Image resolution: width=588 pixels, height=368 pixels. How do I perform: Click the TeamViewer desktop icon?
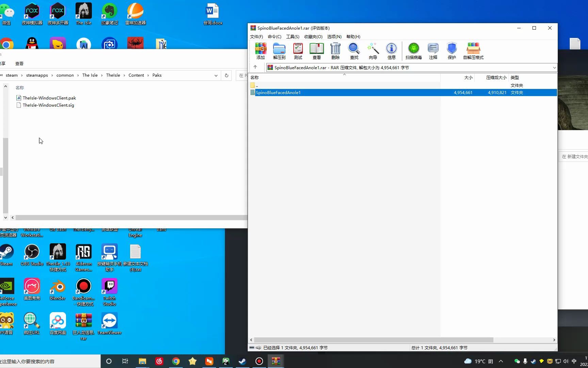109,324
